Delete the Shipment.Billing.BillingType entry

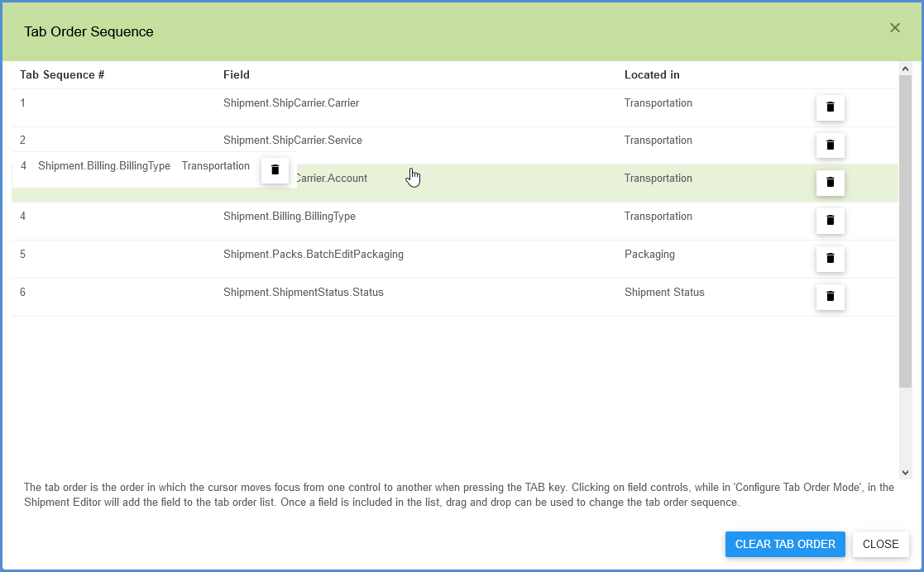[830, 221]
